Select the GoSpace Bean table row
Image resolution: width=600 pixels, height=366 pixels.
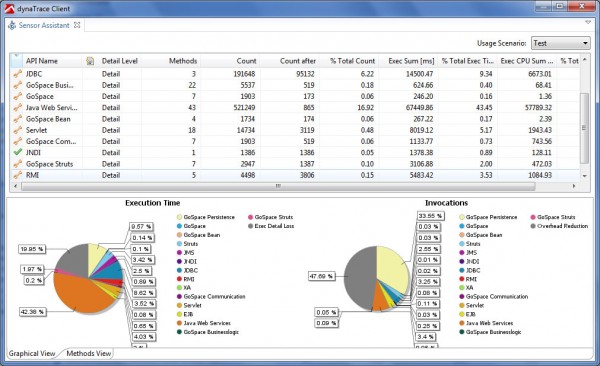(x=295, y=119)
